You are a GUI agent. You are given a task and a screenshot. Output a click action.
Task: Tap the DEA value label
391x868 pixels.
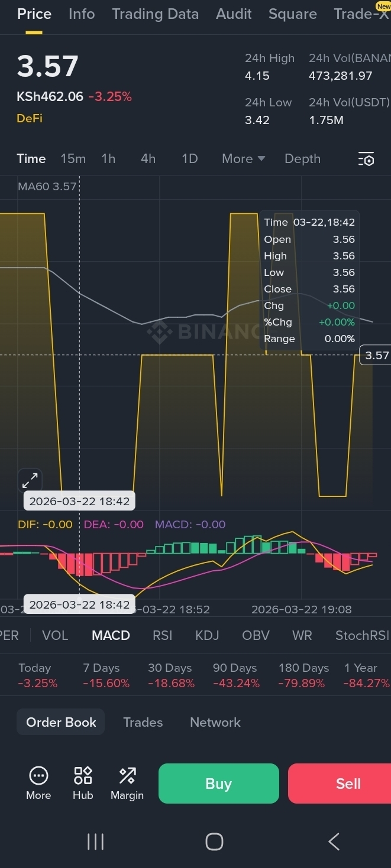click(x=114, y=525)
